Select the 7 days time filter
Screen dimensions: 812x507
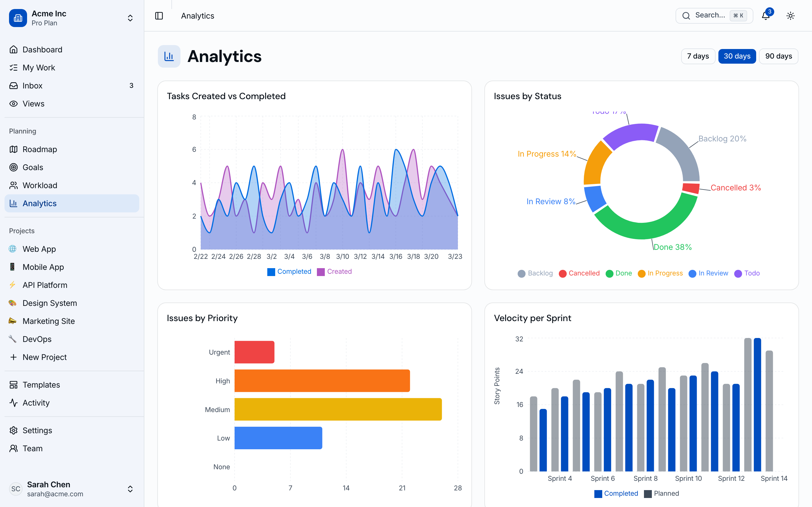pos(698,56)
